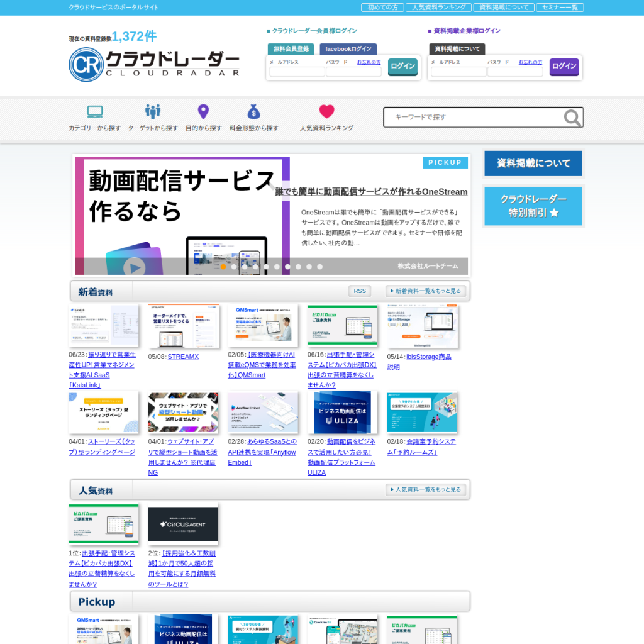Focus member login password field
The width and height of the screenshot is (644, 644).
353,72
